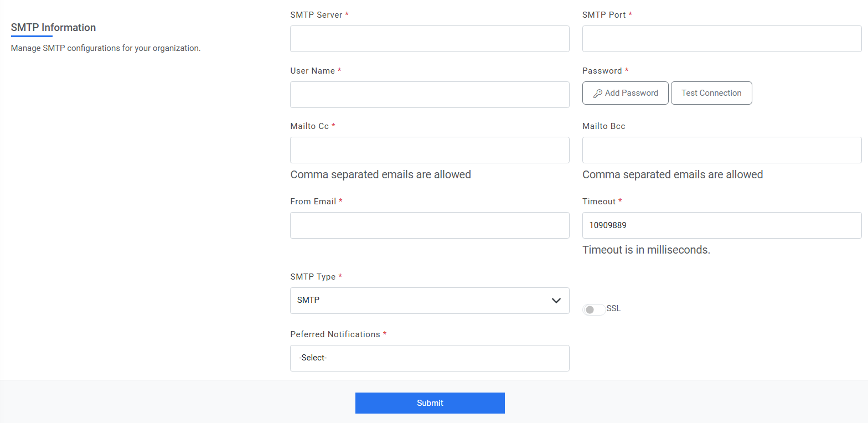Expand the Preferred Notifications -Select- dropdown

click(x=429, y=358)
